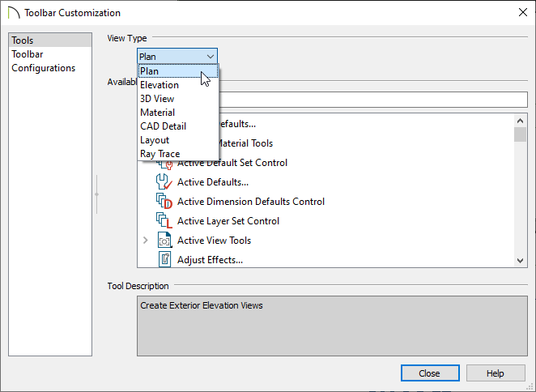Click the tools list scrollbar thumb
Viewport: 536px width, 392px height.
(520, 134)
